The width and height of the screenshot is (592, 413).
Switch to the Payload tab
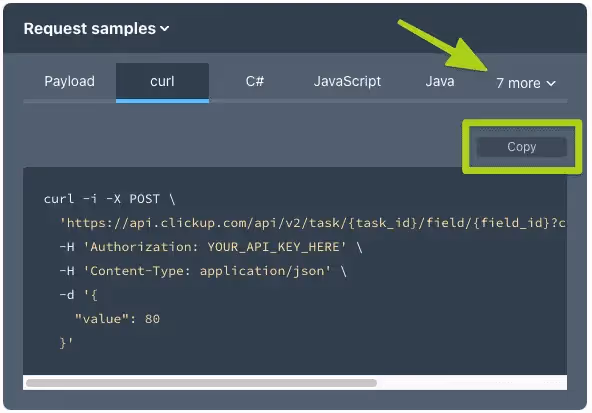69,82
